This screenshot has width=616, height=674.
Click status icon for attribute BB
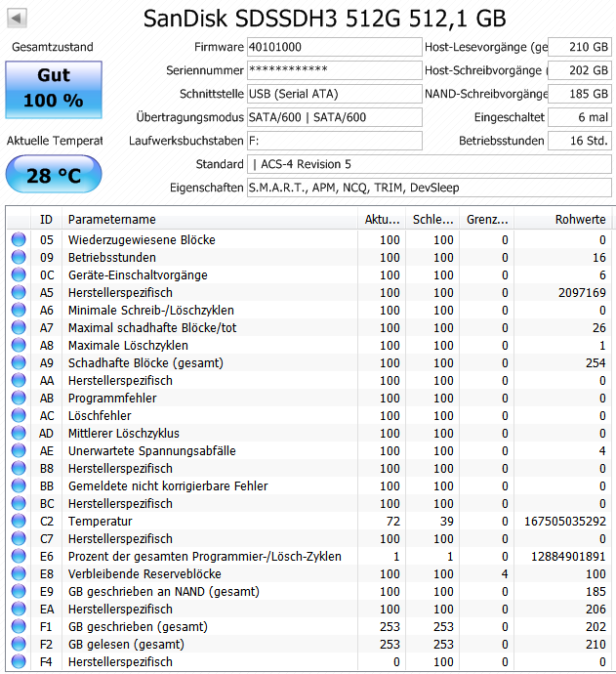(x=19, y=485)
